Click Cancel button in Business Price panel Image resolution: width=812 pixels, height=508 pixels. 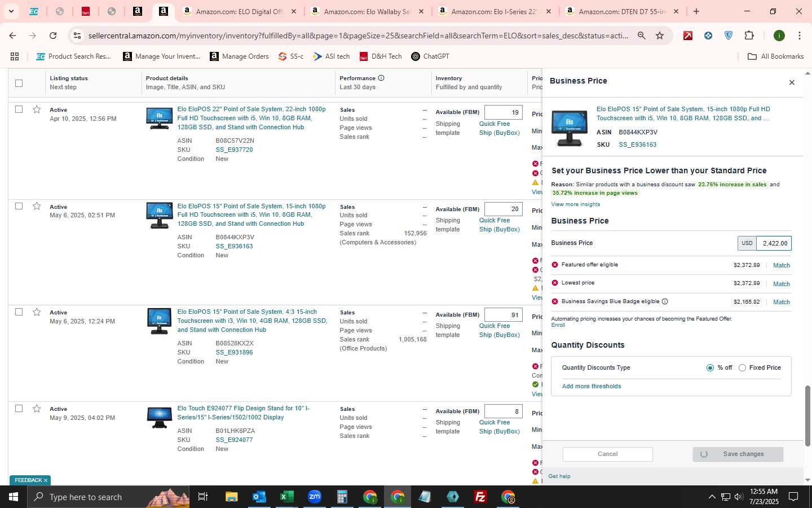(x=607, y=454)
